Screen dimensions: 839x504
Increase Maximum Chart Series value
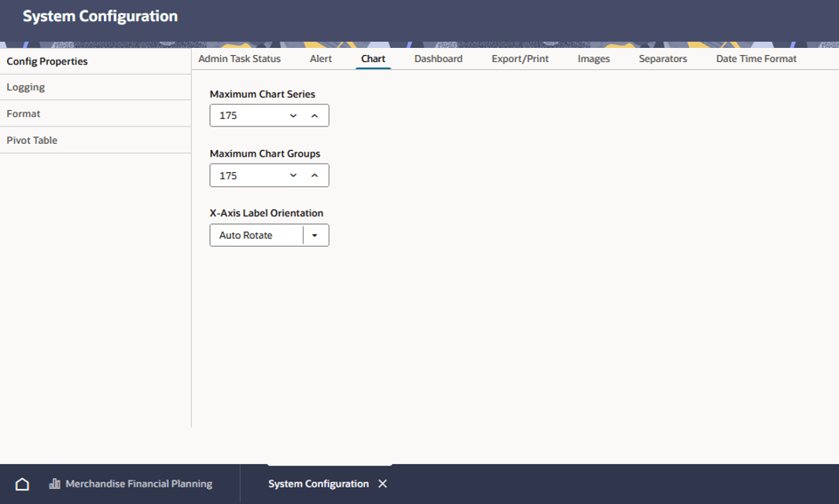[315, 116]
